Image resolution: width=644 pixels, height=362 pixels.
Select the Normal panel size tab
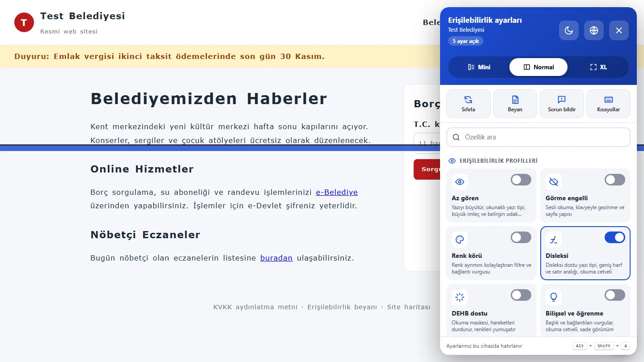[538, 67]
